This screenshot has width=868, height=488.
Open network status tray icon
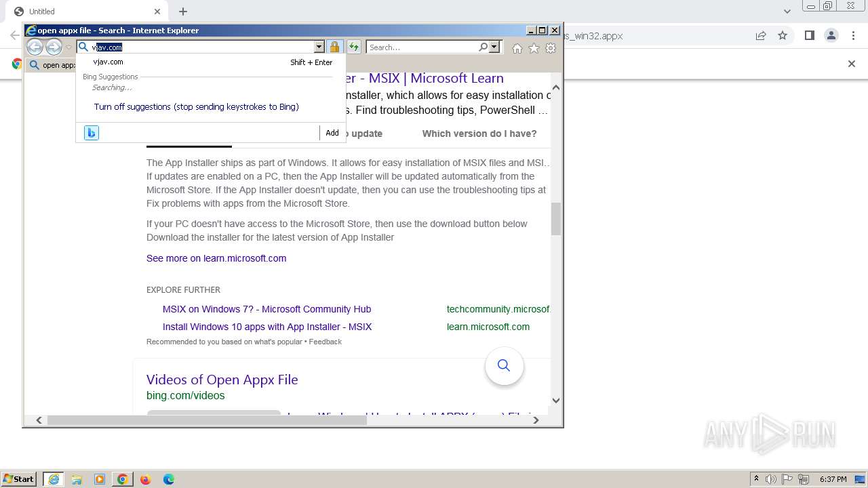[x=804, y=479]
